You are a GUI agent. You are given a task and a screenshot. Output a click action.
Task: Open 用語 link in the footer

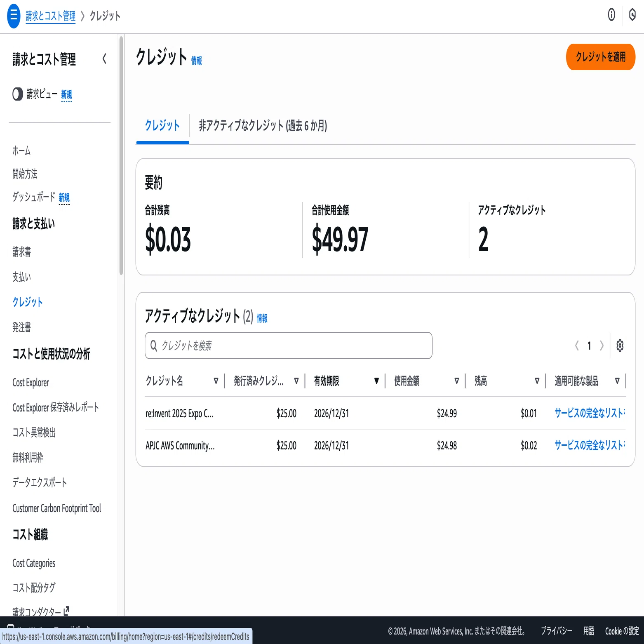[589, 631]
